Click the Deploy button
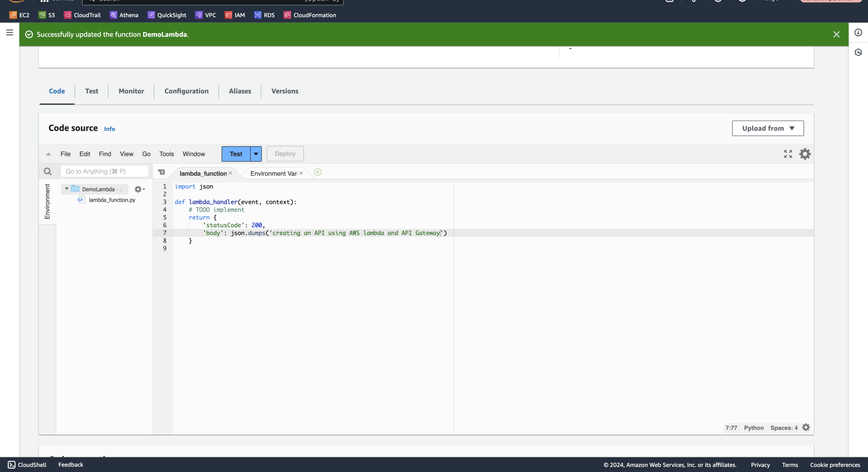The height and width of the screenshot is (472, 868). pos(285,154)
